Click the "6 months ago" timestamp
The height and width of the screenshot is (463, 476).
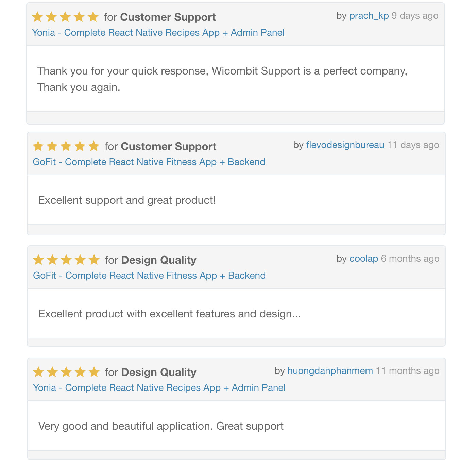coord(410,259)
